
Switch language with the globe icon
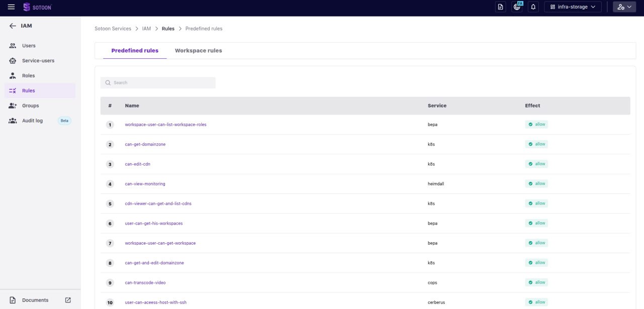(517, 7)
